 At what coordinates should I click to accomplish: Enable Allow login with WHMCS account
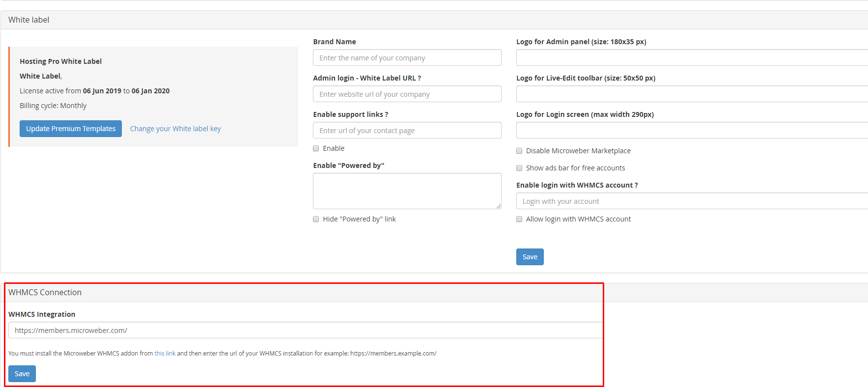[x=519, y=219]
